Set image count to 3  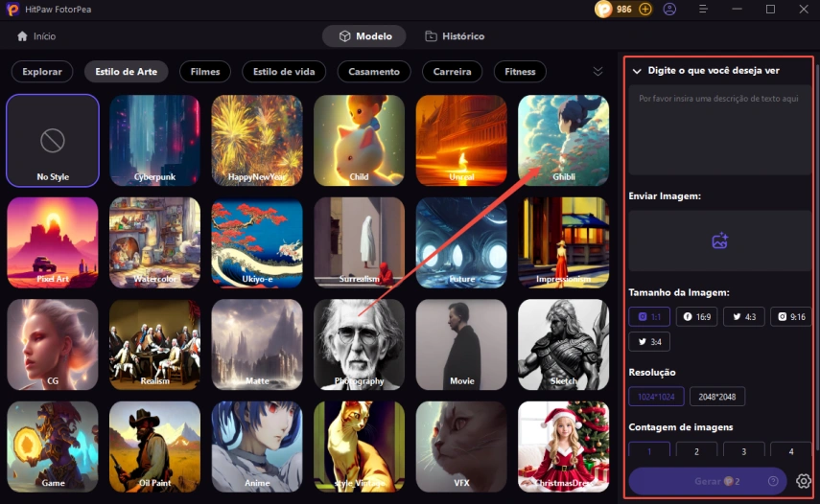click(743, 450)
